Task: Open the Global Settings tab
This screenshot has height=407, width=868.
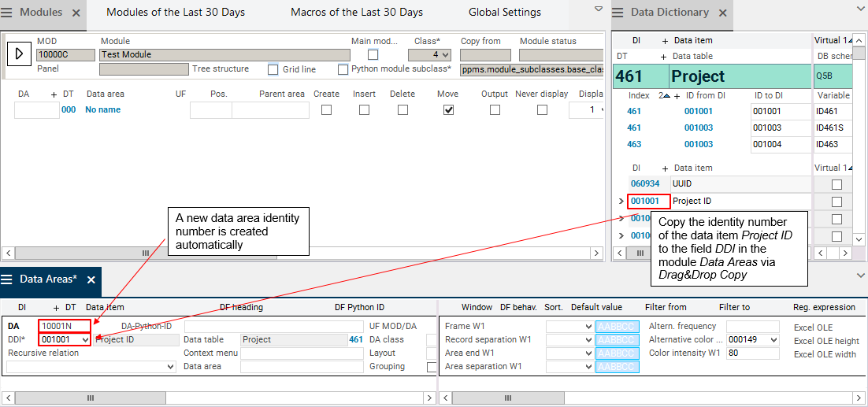Action: point(505,13)
